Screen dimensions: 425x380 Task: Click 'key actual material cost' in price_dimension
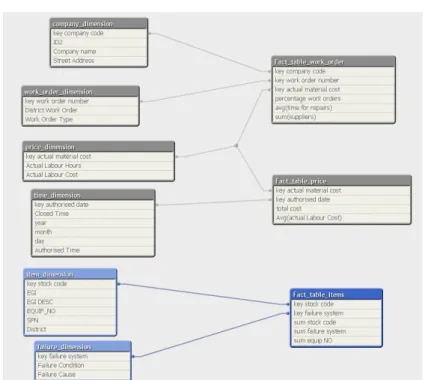[x=98, y=156]
